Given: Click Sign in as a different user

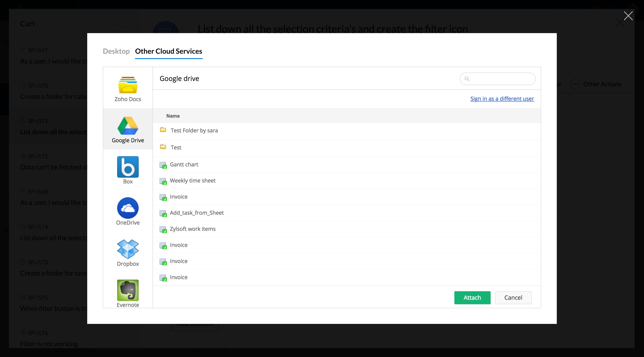Looking at the screenshot, I should point(502,99).
